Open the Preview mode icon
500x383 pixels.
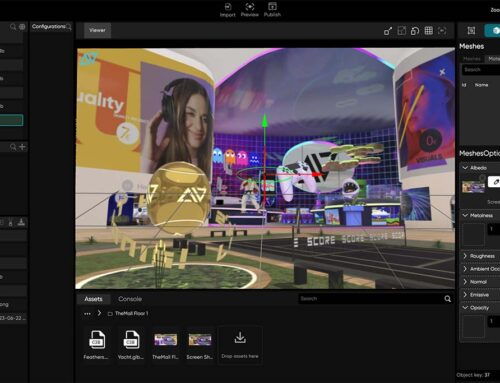pos(250,7)
